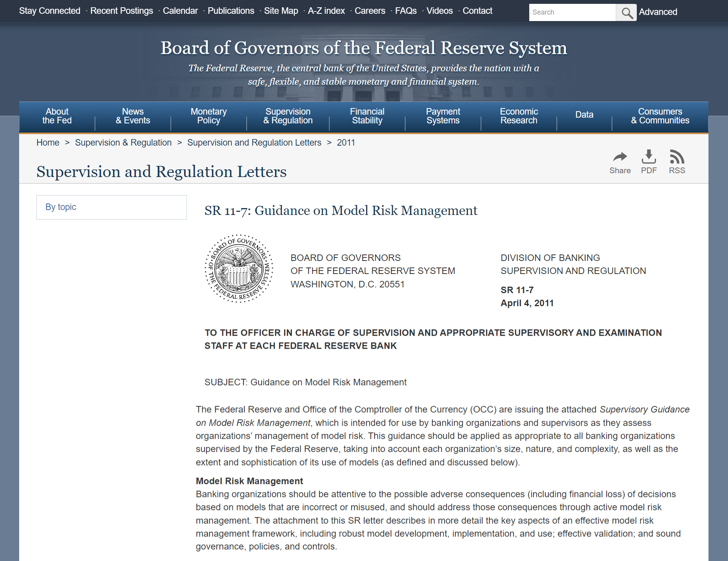Open the A-Z index link
The height and width of the screenshot is (561, 728).
[326, 11]
